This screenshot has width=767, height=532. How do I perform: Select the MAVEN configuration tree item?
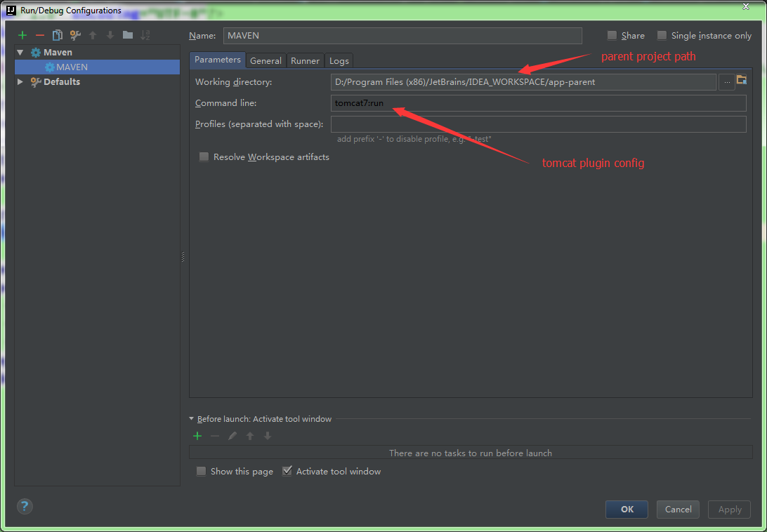98,67
